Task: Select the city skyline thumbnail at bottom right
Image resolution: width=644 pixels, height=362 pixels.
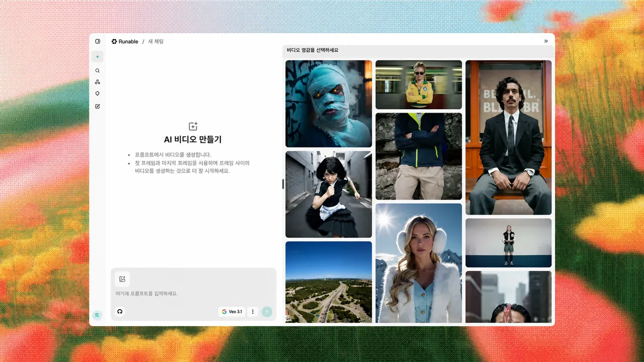Action: (x=508, y=297)
